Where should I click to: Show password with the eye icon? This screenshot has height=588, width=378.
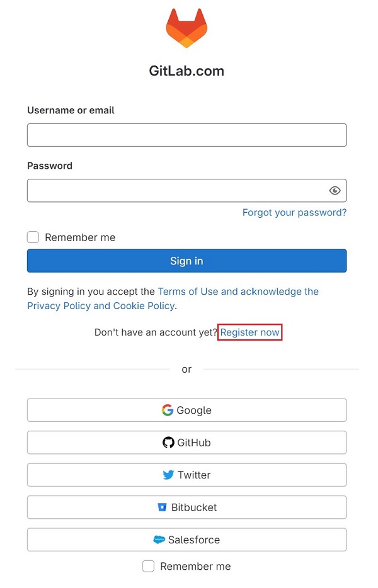point(335,191)
